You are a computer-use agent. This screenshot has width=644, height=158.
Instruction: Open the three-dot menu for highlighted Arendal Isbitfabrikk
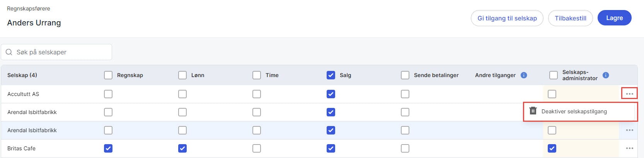pyautogui.click(x=629, y=130)
